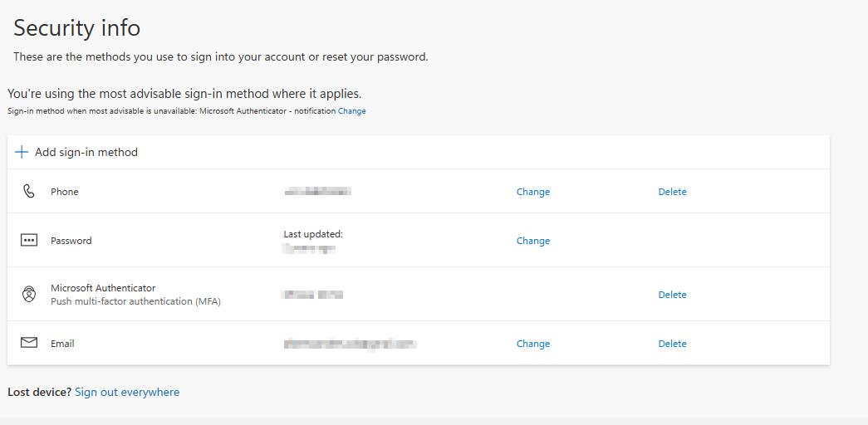
Task: Select the Email row label
Action: click(62, 344)
